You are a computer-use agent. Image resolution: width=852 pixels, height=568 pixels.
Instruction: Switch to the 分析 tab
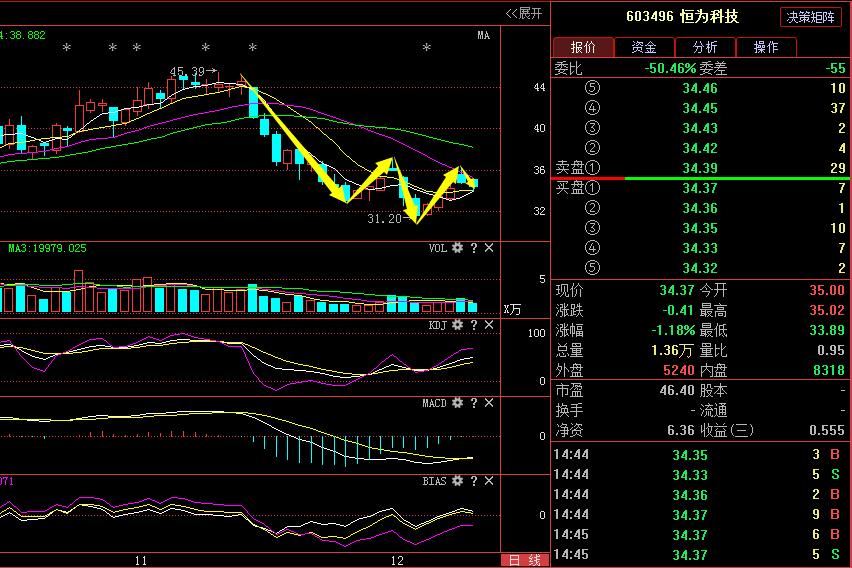click(x=705, y=47)
